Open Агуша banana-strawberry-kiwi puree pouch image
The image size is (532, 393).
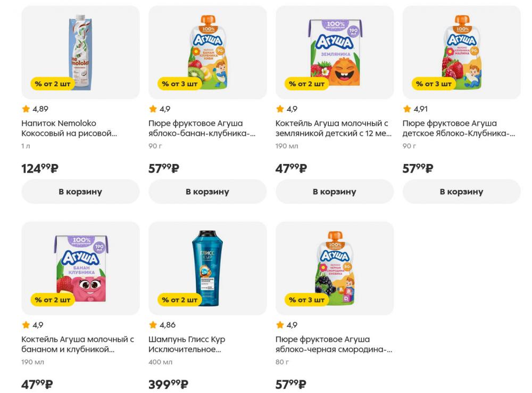pyautogui.click(x=207, y=52)
